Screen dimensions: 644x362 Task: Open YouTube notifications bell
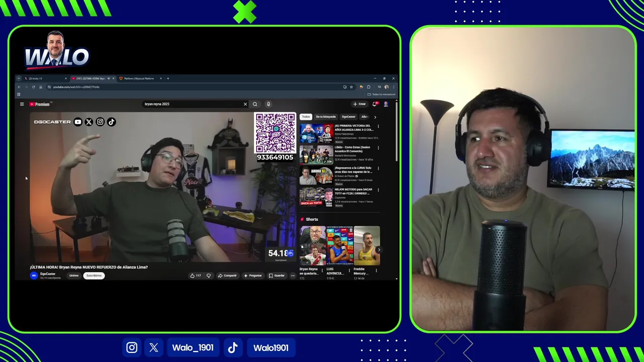pos(374,104)
